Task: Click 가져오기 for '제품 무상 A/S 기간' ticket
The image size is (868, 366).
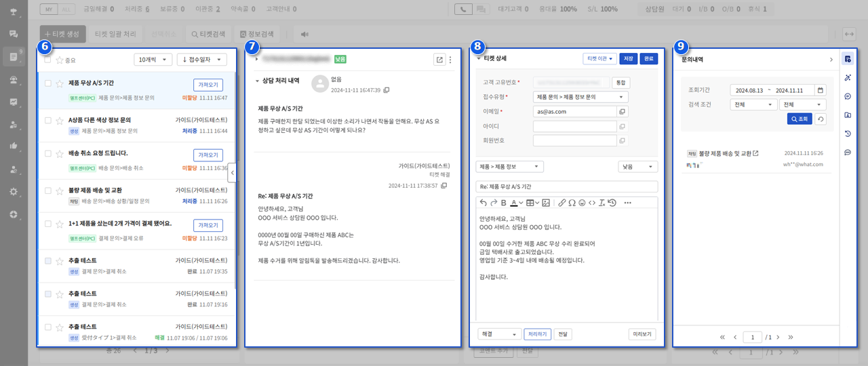Action: [x=208, y=84]
